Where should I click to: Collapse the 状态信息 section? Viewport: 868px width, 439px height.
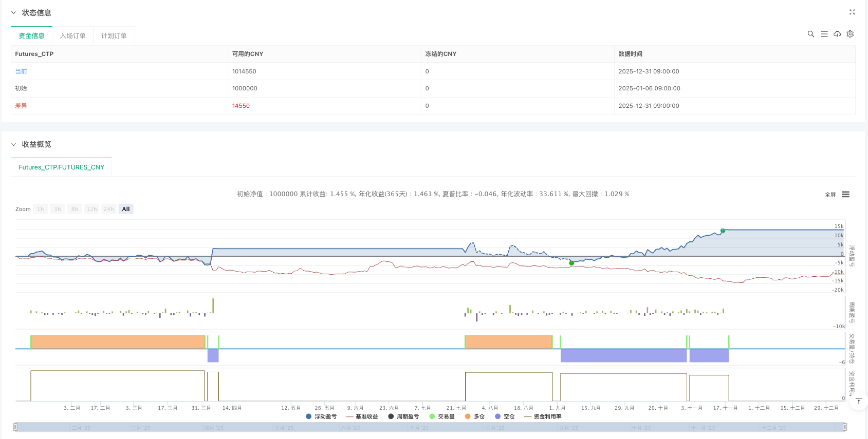[13, 13]
